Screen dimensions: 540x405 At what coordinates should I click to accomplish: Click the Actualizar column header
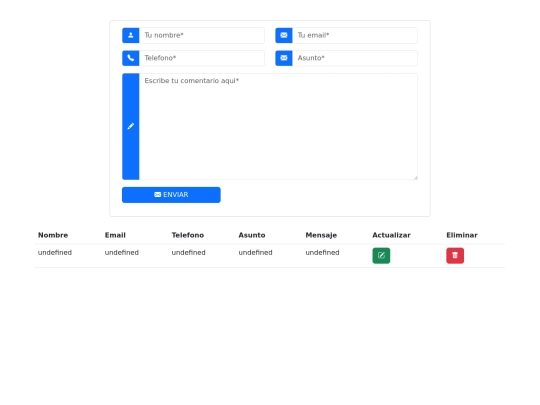tap(391, 235)
